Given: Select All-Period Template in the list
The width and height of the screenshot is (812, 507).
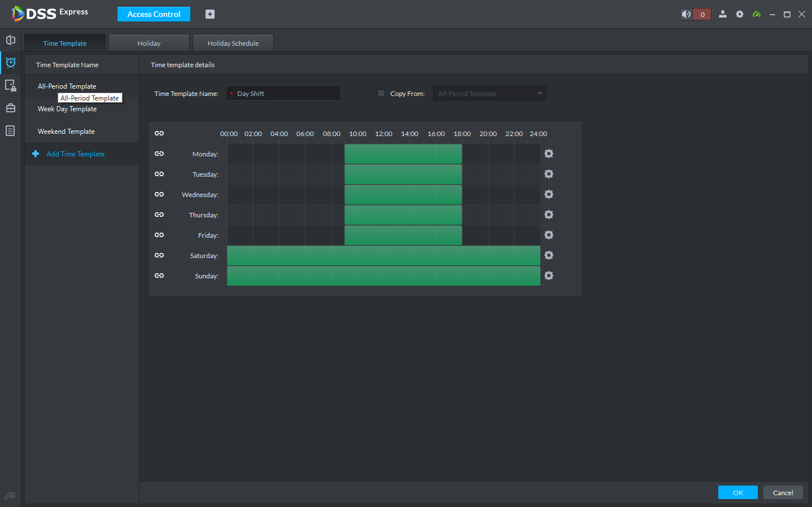Looking at the screenshot, I should (82, 86).
